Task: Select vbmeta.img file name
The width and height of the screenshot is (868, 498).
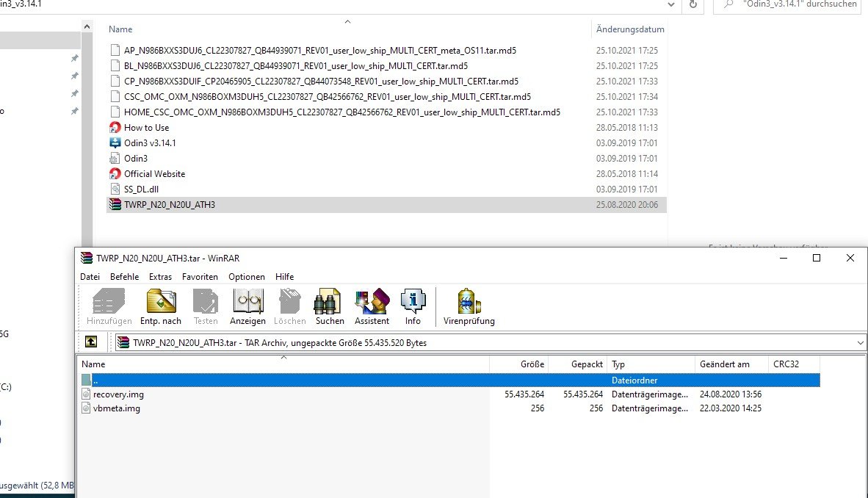Action: point(116,408)
